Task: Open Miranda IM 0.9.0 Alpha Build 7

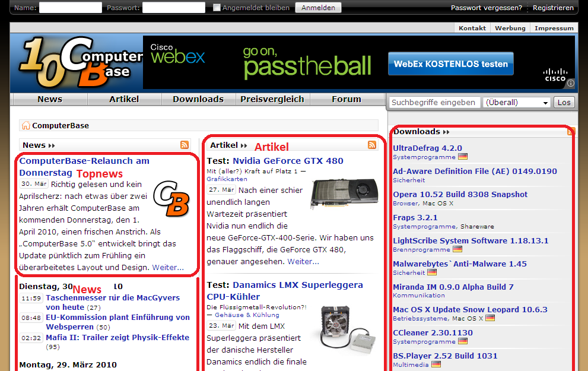Action: pos(453,287)
